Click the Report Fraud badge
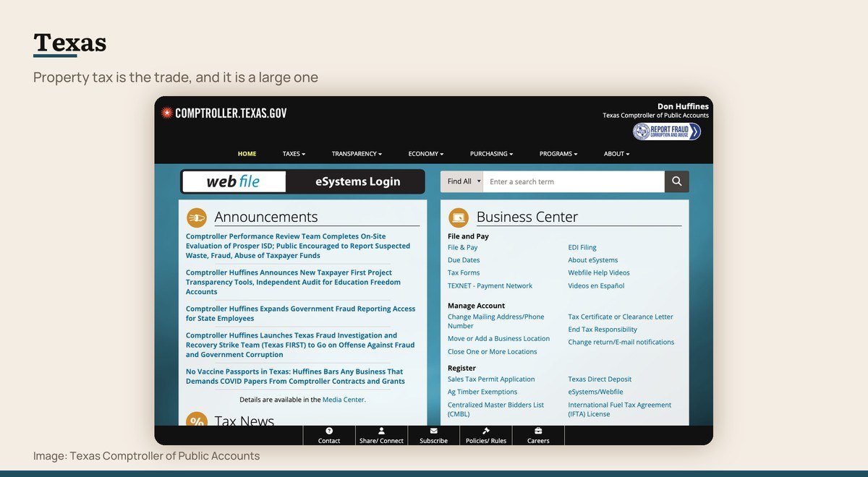Viewport: 868px width, 477px height. (667, 131)
